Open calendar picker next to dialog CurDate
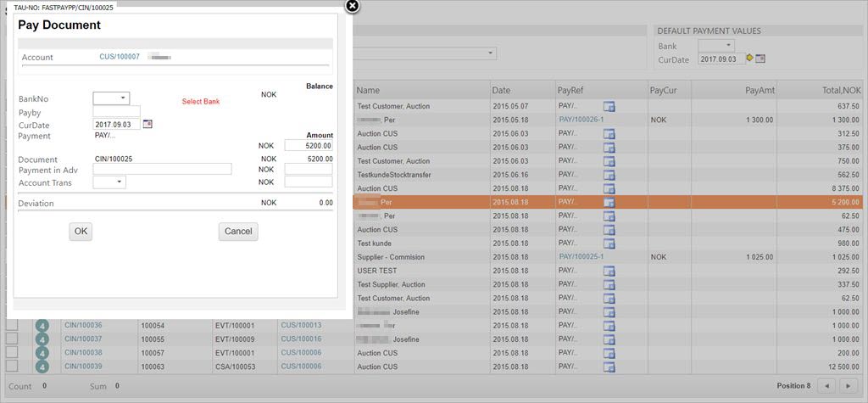The width and height of the screenshot is (868, 403). 147,124
